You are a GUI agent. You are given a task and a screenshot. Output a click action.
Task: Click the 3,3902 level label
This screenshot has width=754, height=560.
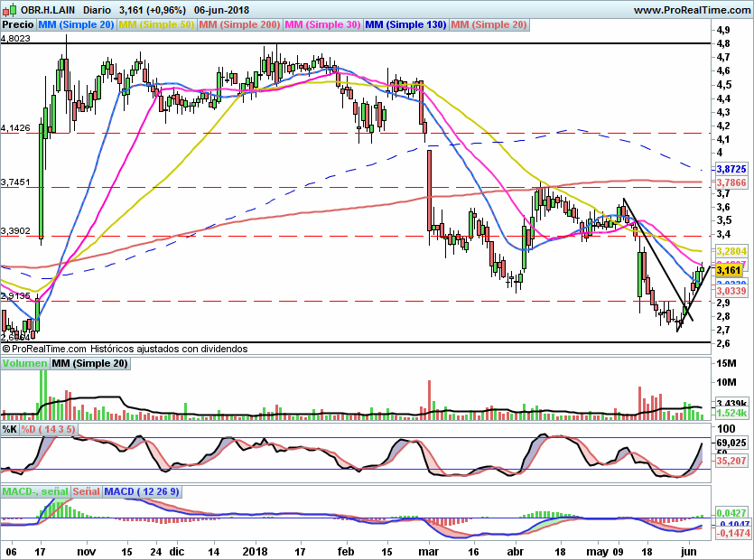coord(15,231)
